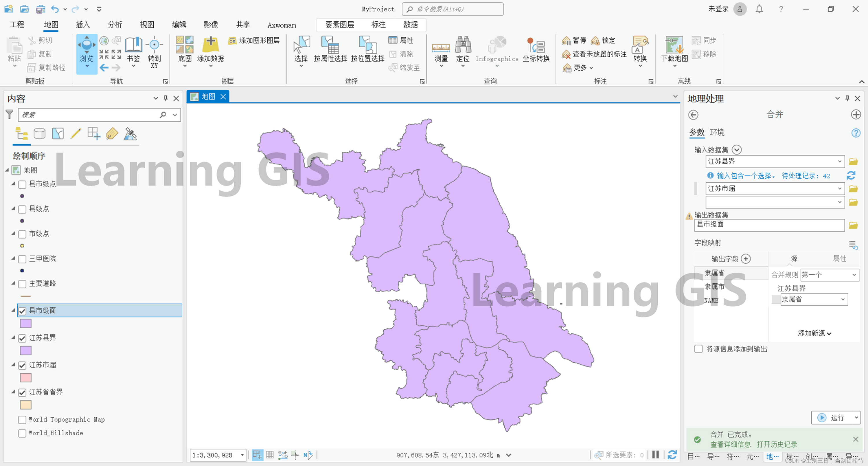The width and height of the screenshot is (868, 466).
Task: Click the Coordinate Conversion (坐标转换) icon
Action: [x=536, y=46]
